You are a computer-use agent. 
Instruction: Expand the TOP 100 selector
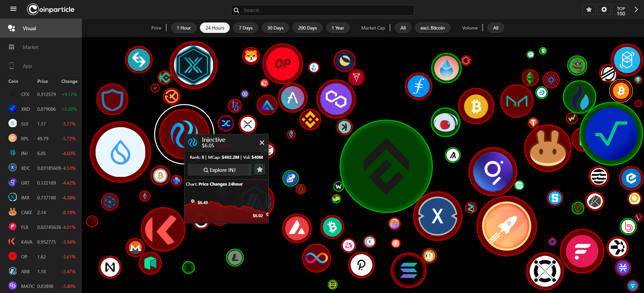coord(621,11)
